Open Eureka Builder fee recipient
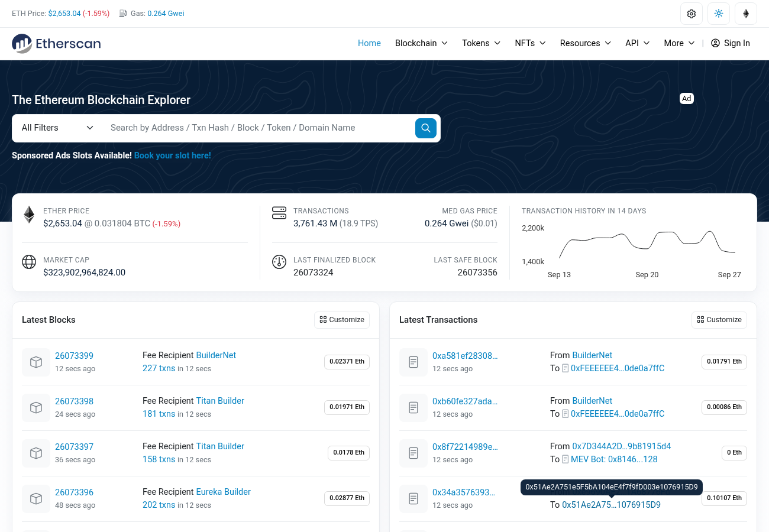The image size is (769, 532). point(223,492)
